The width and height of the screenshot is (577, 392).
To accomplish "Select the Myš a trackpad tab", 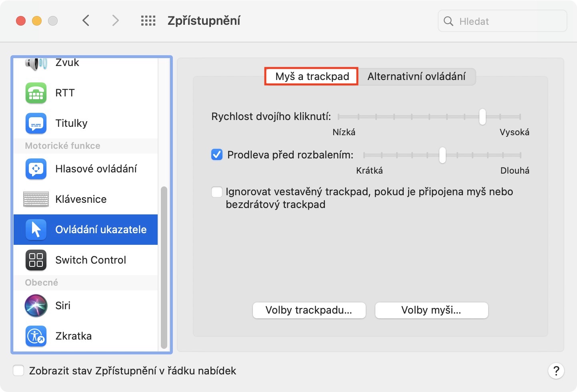I will tap(312, 76).
